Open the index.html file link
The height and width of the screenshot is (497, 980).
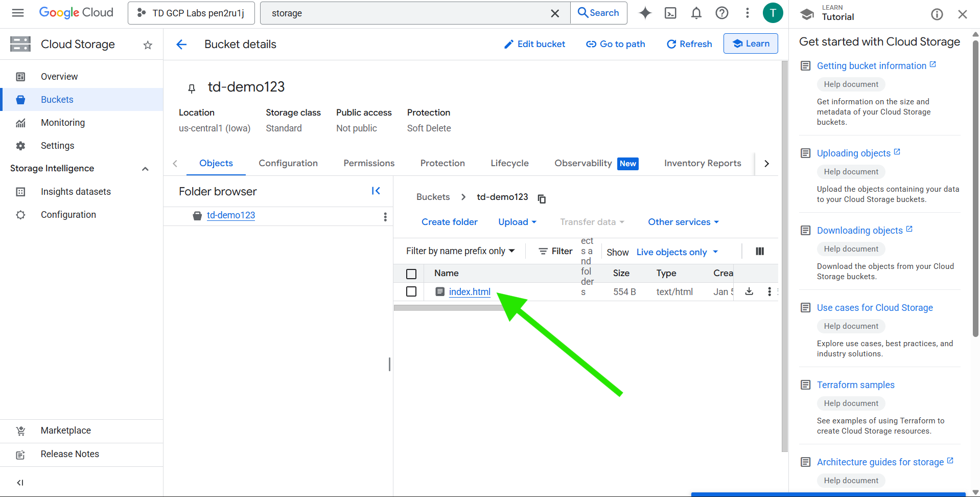coord(470,291)
